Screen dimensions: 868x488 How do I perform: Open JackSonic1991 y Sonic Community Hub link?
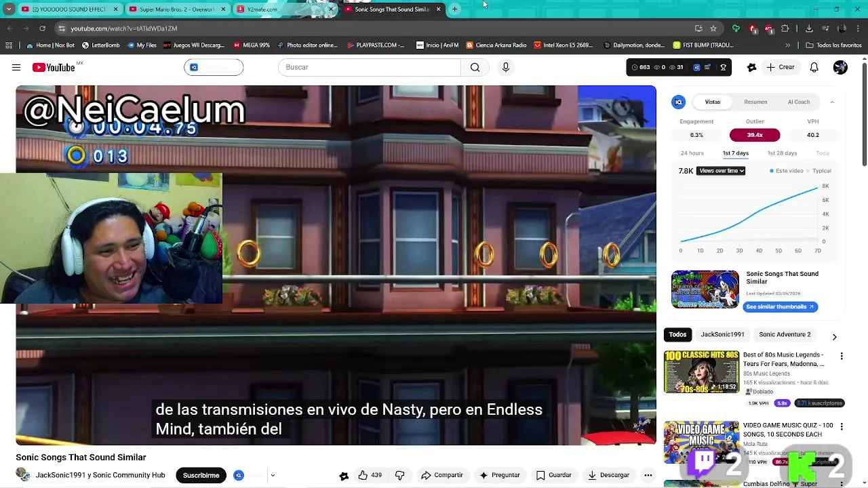100,475
